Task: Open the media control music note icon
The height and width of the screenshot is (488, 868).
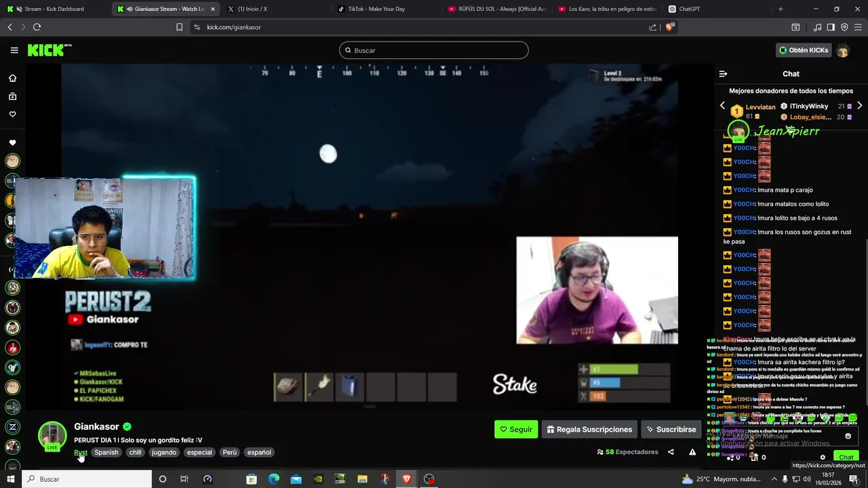Action: tap(817, 27)
